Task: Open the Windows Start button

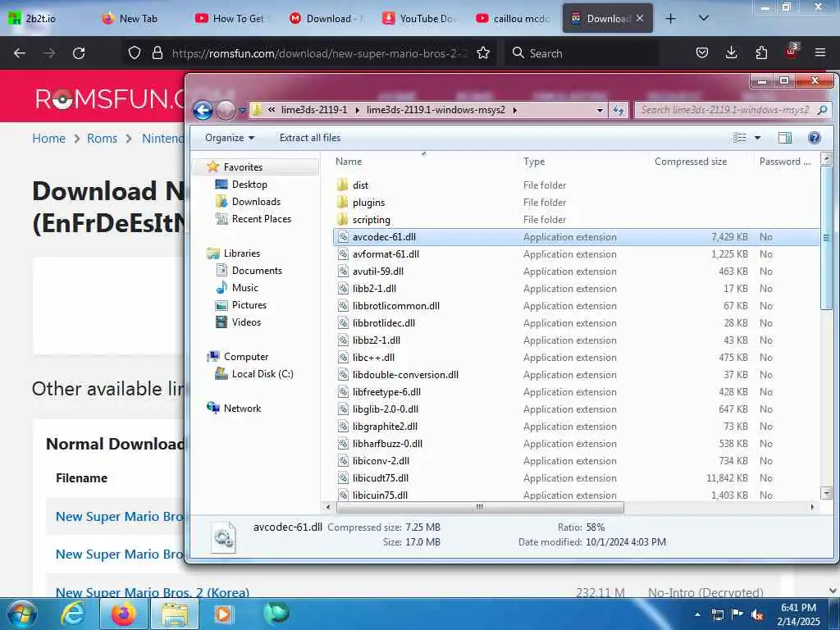Action: click(22, 614)
